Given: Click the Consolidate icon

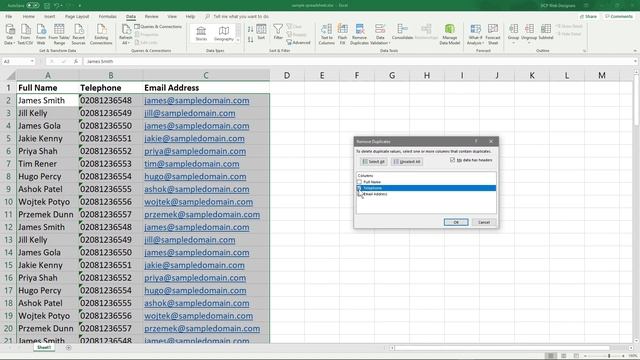Looking at the screenshot, I should click(402, 32).
